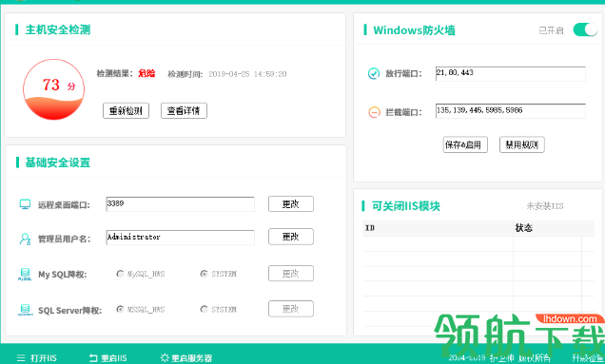Click the 主机安全检测 section heading
Screen dimensions: 605x364
click(58, 29)
